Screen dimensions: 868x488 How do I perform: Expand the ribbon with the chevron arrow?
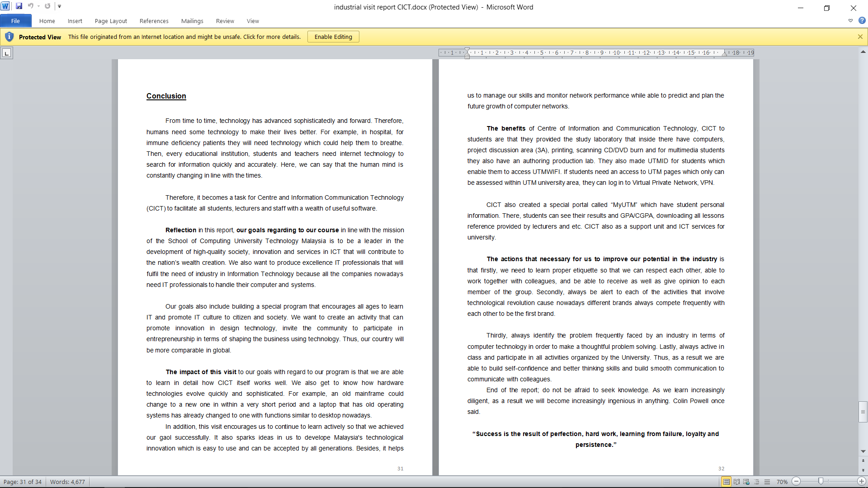click(x=850, y=20)
